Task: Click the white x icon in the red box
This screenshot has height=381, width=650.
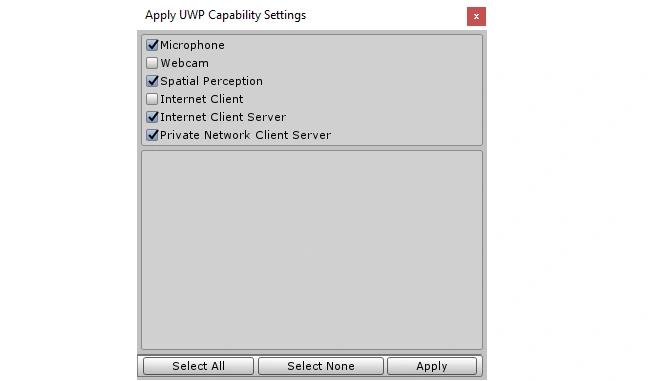Action: coord(476,17)
